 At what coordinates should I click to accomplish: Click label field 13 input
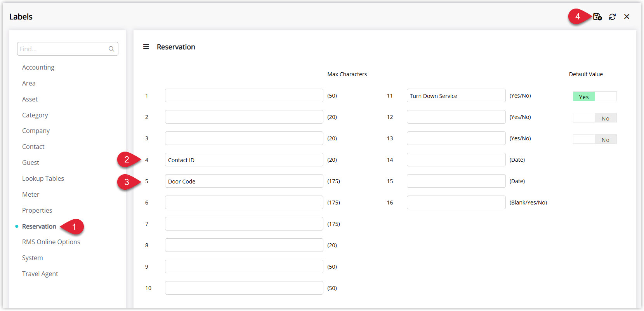456,138
